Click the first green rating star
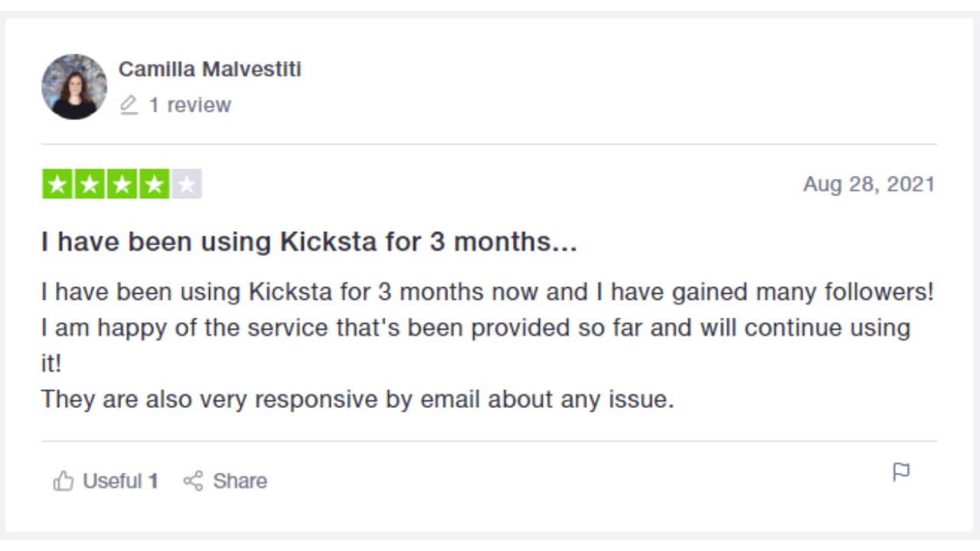 point(57,184)
